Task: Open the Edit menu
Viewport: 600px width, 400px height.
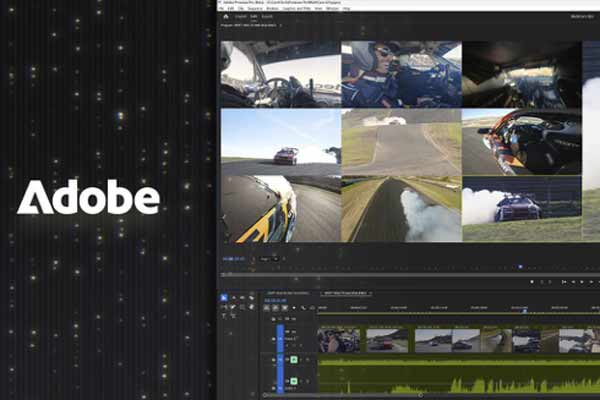Action: pyautogui.click(x=230, y=8)
